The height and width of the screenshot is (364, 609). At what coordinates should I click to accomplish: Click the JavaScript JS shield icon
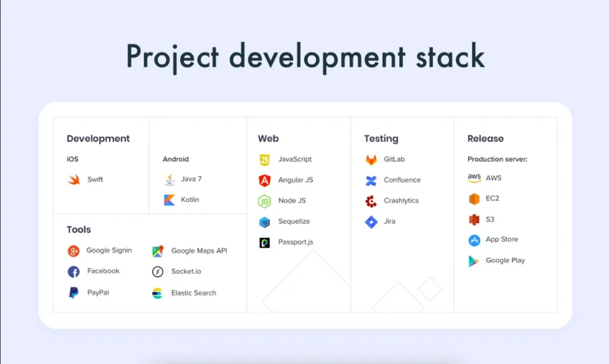[x=265, y=159]
